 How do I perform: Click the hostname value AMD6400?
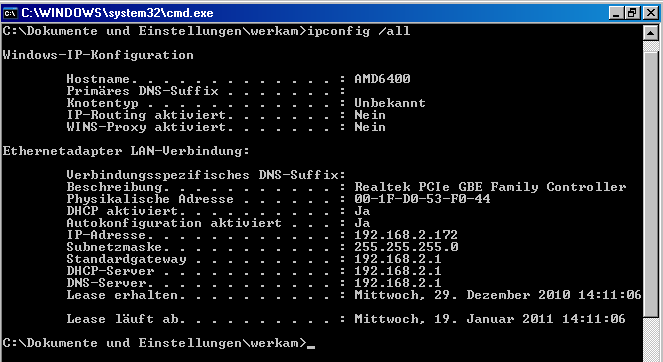pos(382,79)
